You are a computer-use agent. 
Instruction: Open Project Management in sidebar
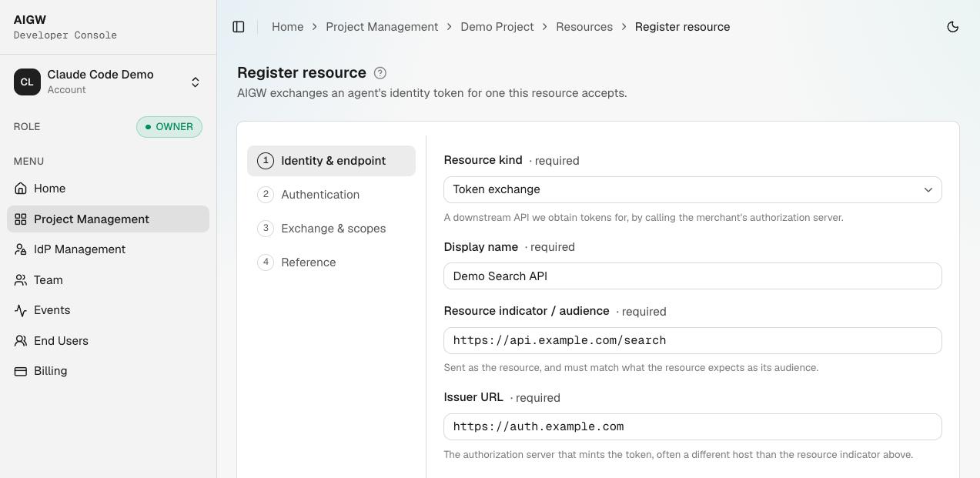click(x=108, y=219)
